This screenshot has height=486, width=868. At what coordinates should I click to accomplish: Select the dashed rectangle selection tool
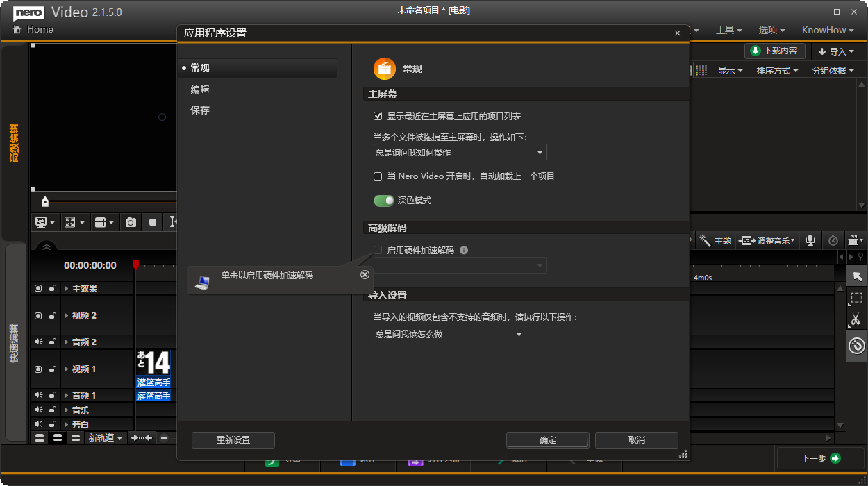point(857,298)
